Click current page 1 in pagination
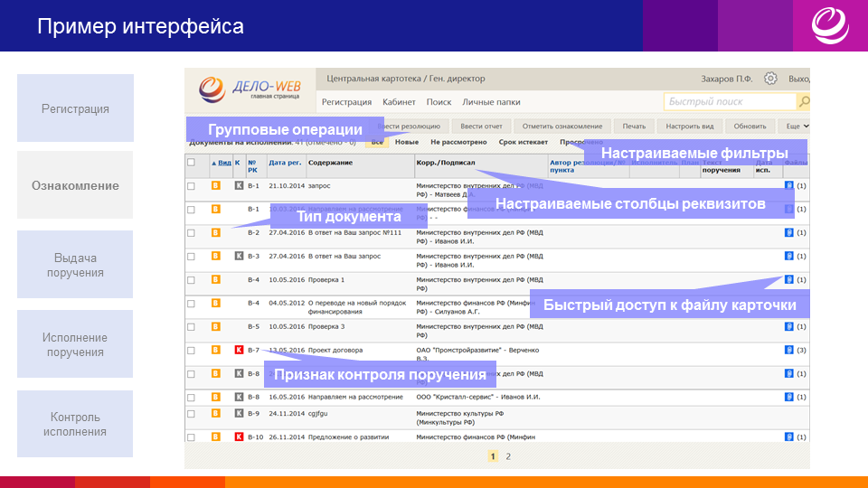This screenshot has width=868, height=488. tap(493, 456)
